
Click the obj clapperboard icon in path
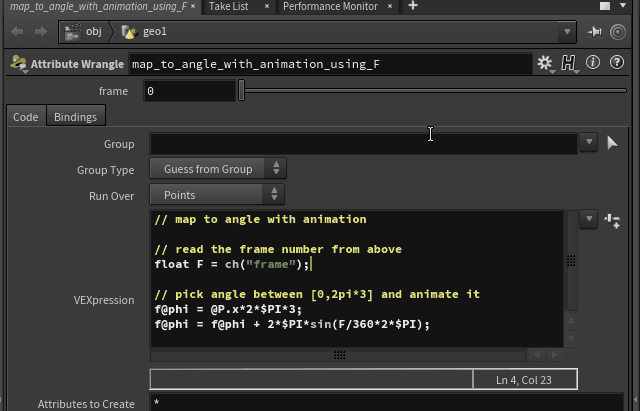point(73,32)
